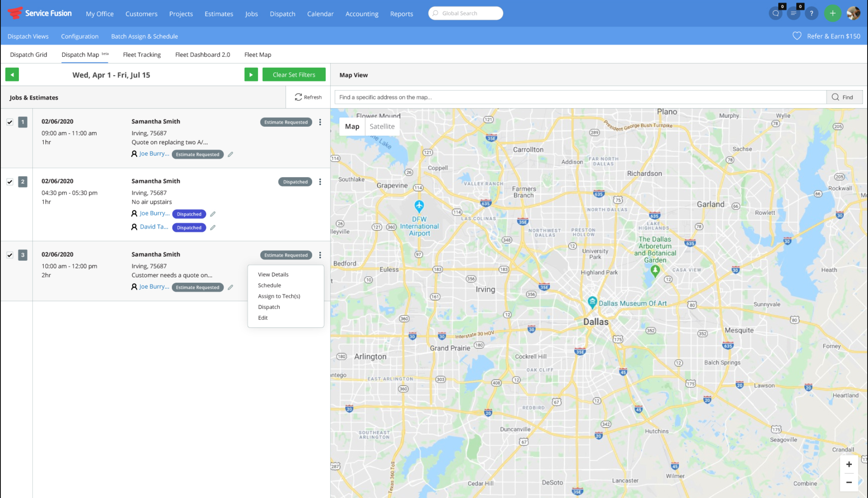Open three-dot menu for job 1
This screenshot has height=498, width=868.
tap(320, 122)
